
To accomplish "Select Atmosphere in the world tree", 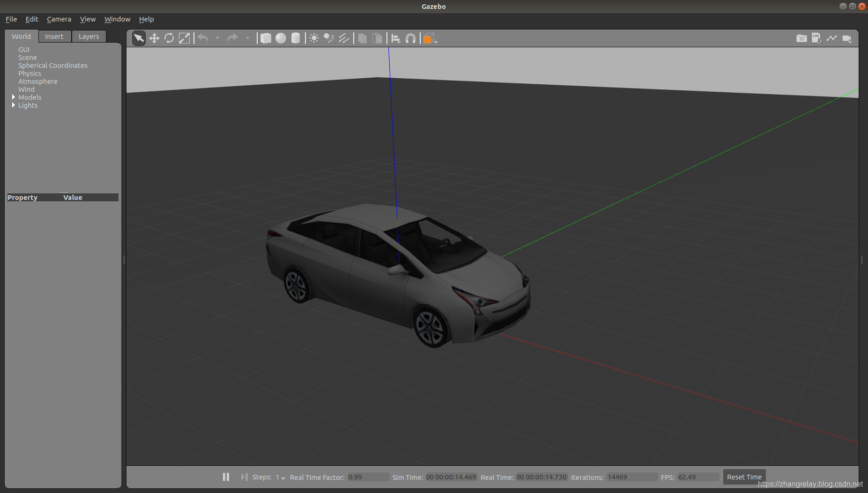I will point(38,81).
